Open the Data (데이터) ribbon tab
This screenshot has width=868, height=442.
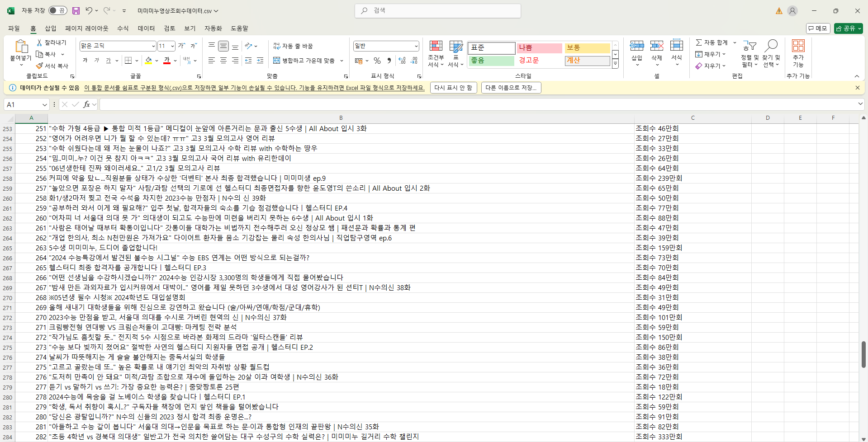click(x=146, y=28)
